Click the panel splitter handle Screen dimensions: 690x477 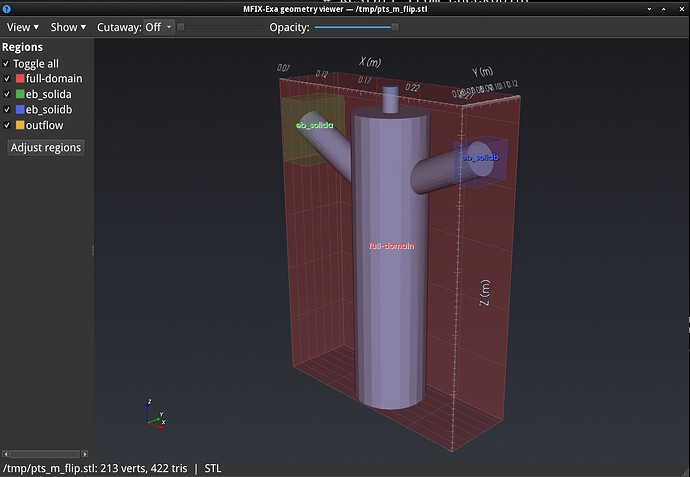click(93, 250)
